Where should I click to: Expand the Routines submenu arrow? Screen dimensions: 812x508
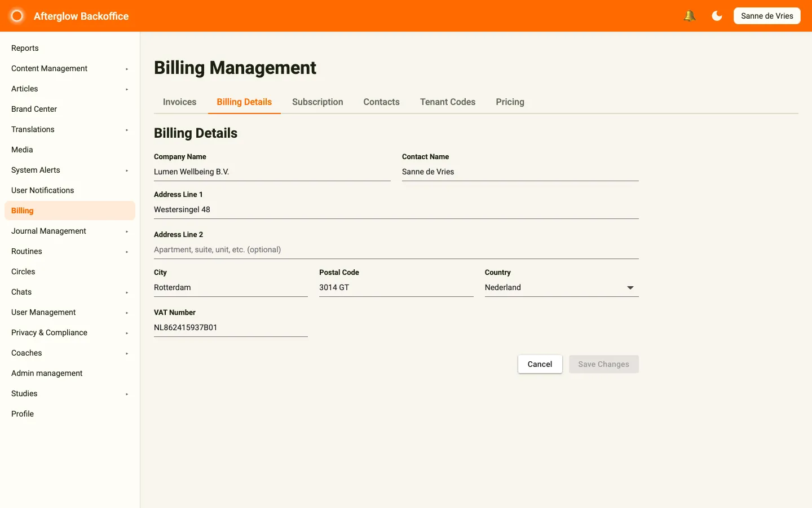[x=127, y=252]
